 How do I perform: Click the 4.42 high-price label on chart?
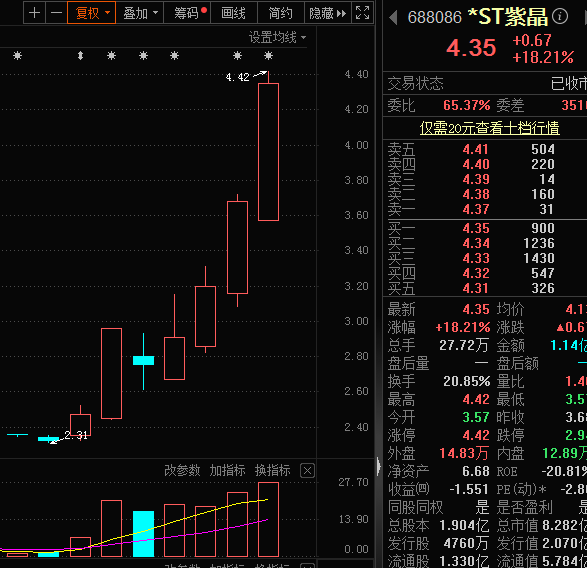[x=237, y=77]
